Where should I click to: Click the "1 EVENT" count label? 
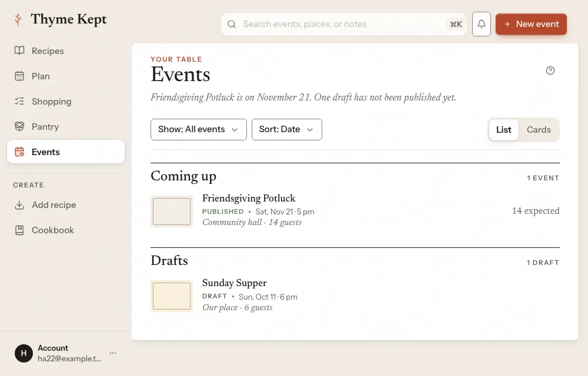[543, 178]
